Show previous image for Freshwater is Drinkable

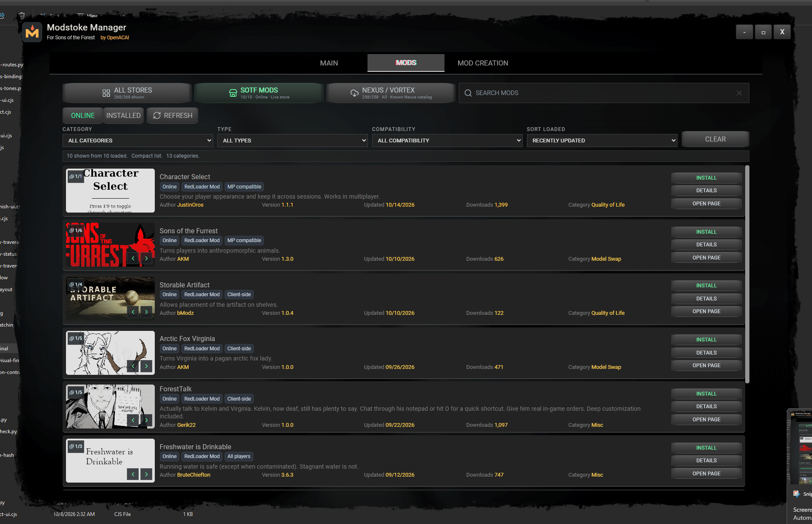(133, 474)
